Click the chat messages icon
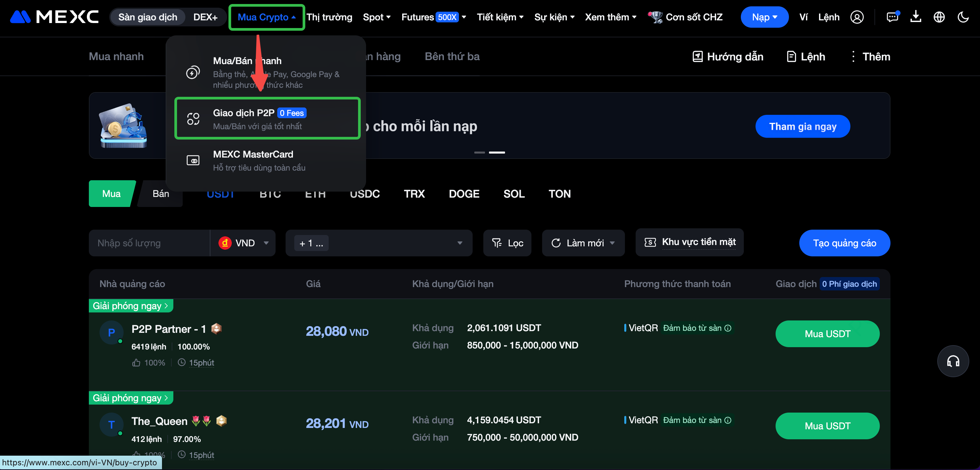The width and height of the screenshot is (980, 470). tap(892, 17)
